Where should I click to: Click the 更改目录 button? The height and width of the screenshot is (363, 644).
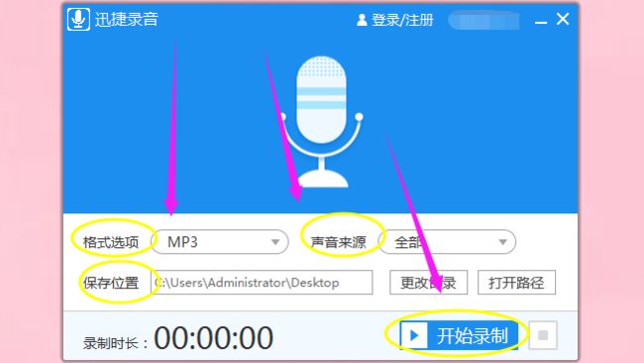coord(428,283)
